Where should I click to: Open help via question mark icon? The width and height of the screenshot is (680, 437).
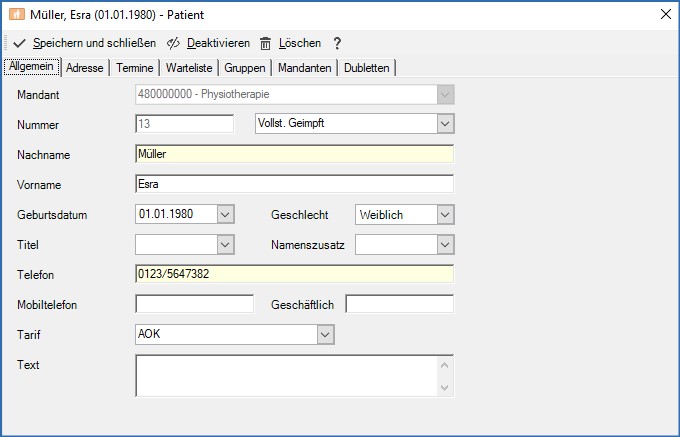coord(337,43)
